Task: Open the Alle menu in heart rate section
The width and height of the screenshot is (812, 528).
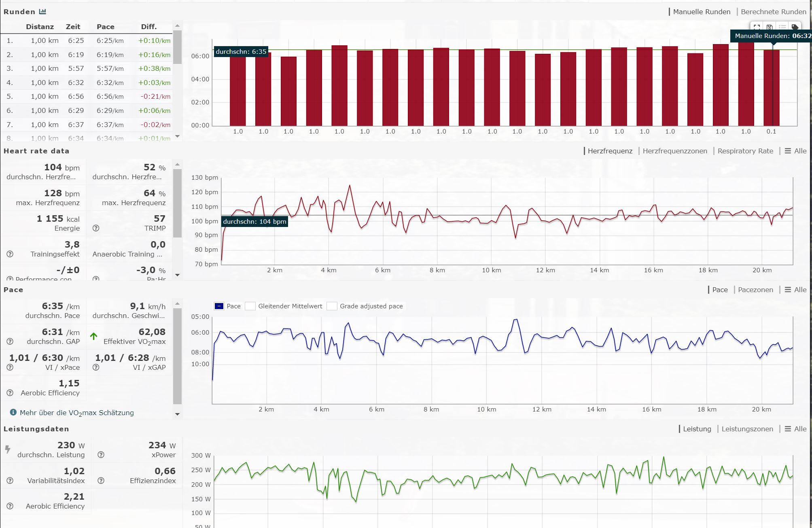Action: (795, 151)
